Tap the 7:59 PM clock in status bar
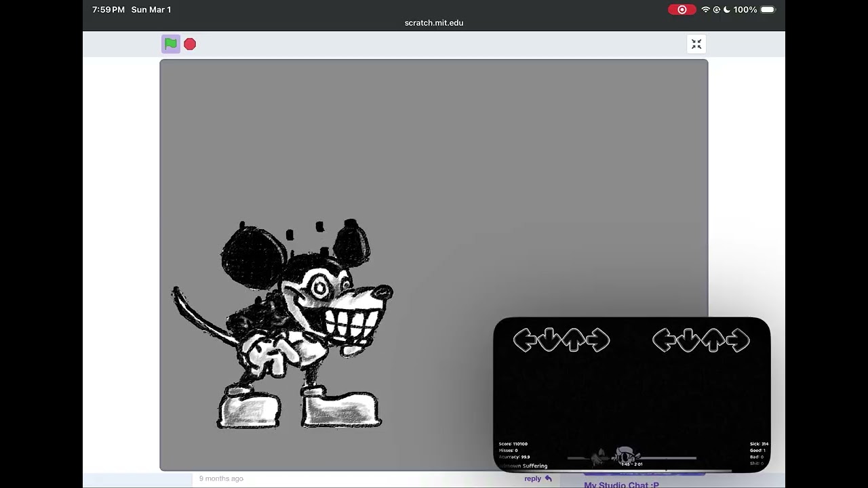 108,9
